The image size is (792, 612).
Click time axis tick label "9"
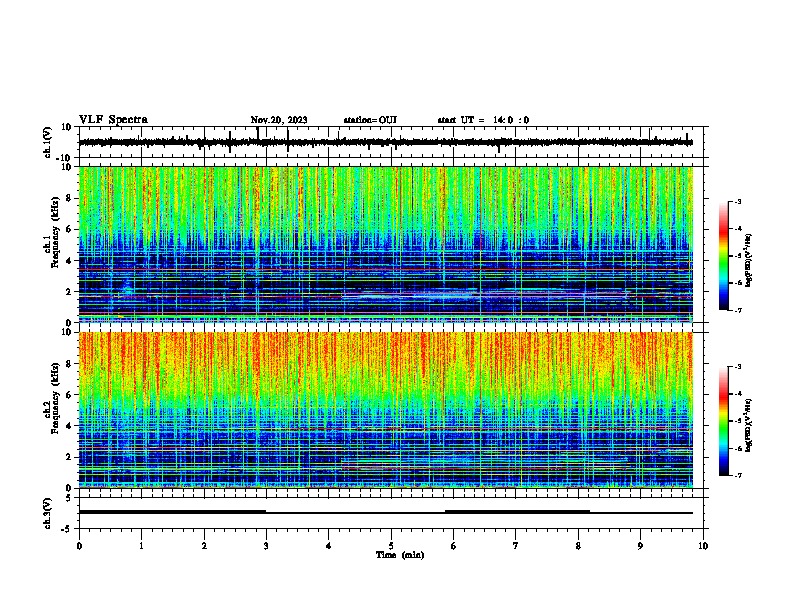[640, 546]
